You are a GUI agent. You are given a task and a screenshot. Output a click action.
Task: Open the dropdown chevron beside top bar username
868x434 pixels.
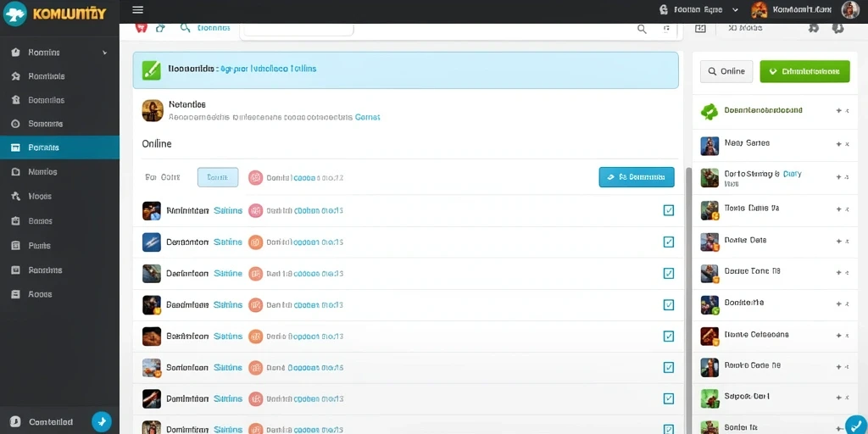tap(735, 10)
